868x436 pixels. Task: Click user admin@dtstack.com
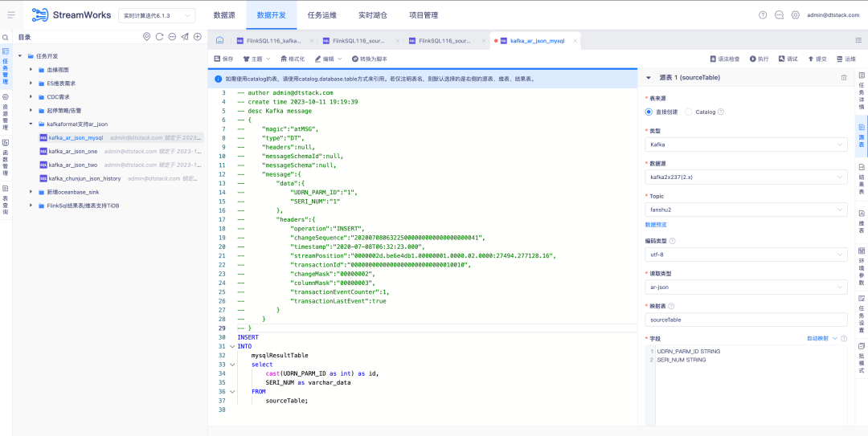coord(833,15)
